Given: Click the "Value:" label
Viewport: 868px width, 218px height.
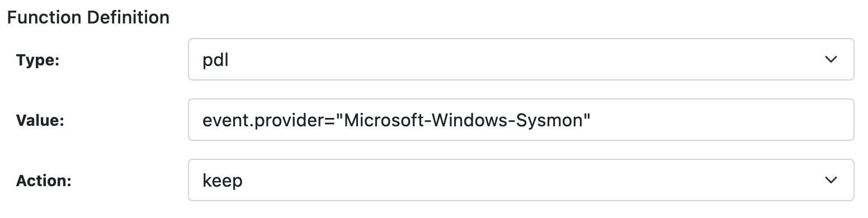Looking at the screenshot, I should [40, 120].
